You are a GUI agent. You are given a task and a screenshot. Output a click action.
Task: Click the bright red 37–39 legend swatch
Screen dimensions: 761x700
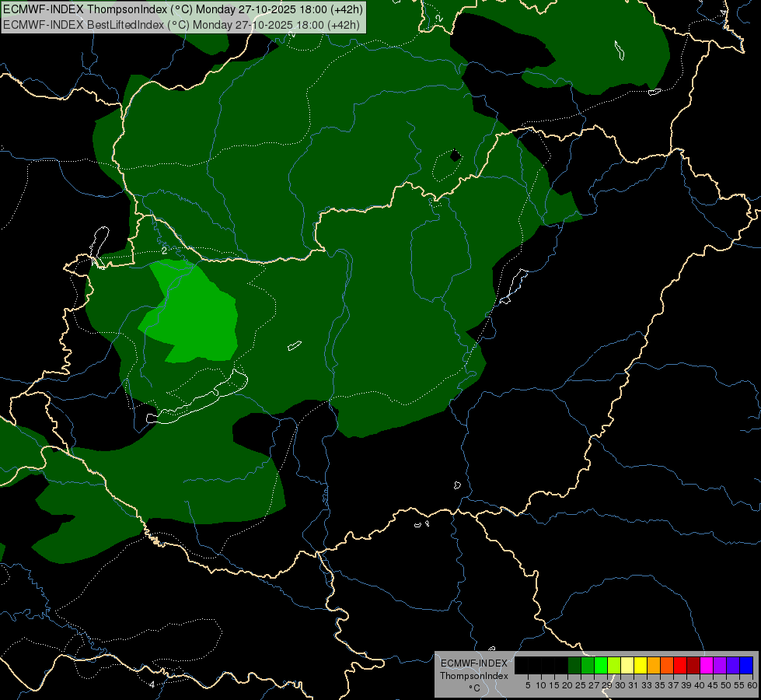coord(680,665)
